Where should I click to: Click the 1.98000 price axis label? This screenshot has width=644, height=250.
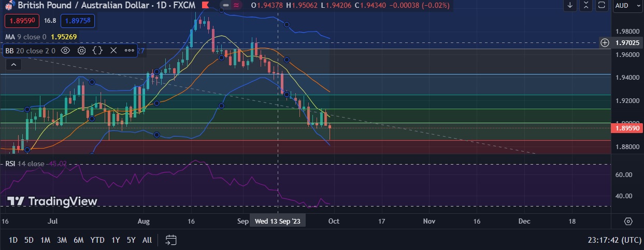[x=627, y=32]
